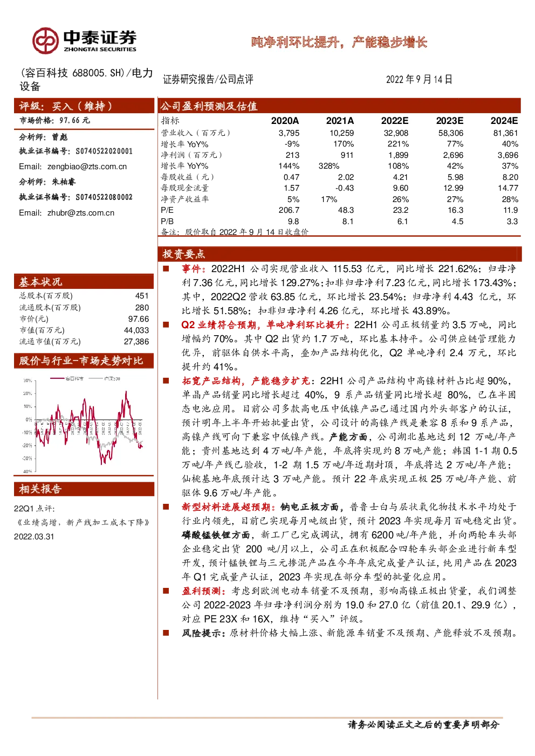Click the 股价与行业-市场走势对比 header
535x756 pixels.
[84, 360]
